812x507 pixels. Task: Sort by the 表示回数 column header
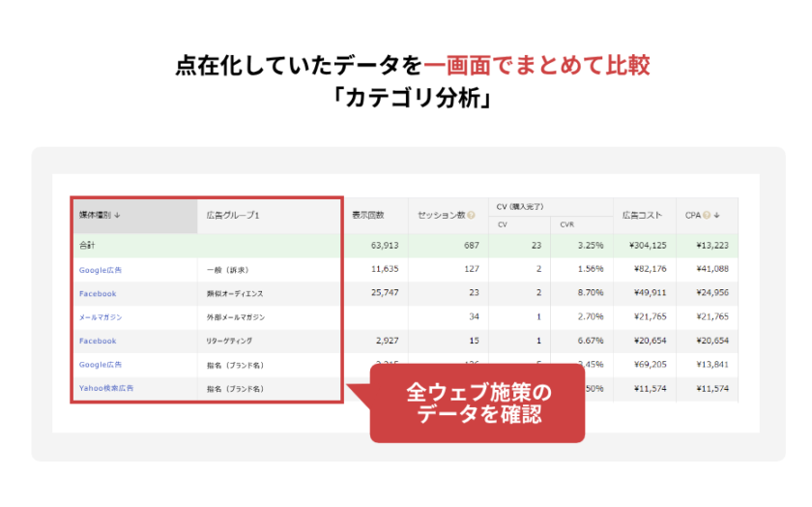click(368, 215)
